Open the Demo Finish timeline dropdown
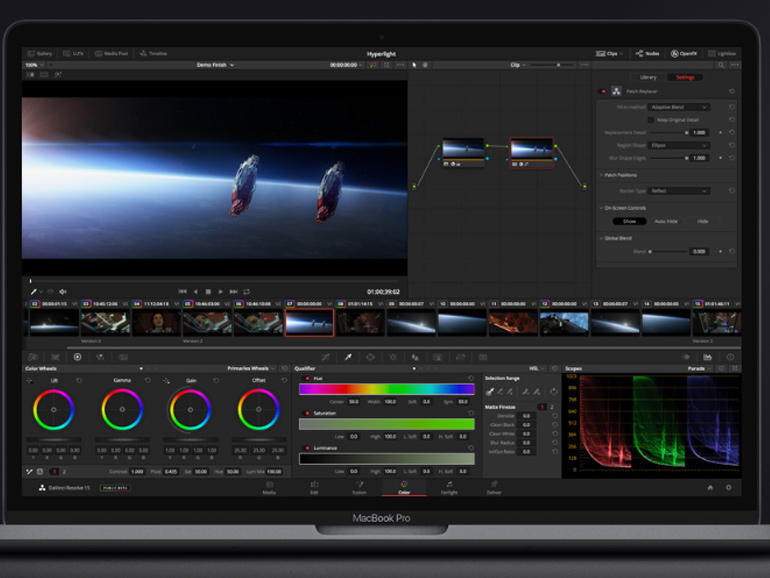This screenshot has height=578, width=770. click(215, 65)
